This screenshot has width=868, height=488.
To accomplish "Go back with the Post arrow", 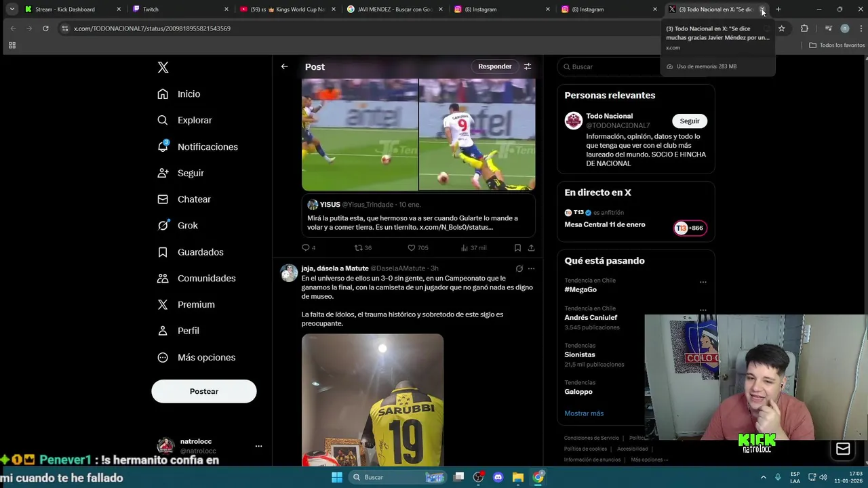I will coord(284,66).
